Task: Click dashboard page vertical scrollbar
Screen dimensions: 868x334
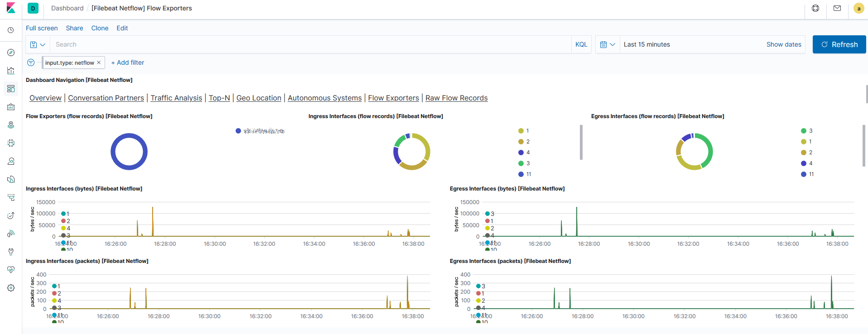Action: [x=867, y=94]
